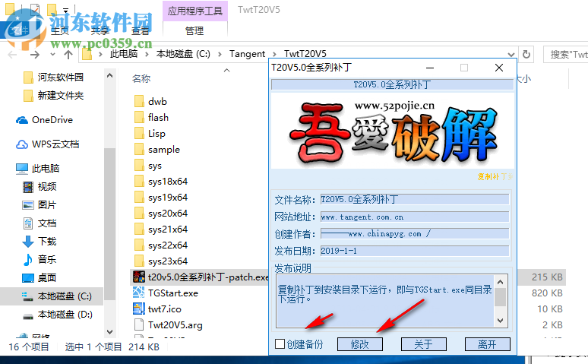Screen dimensions: 588x364
Task: Open the 共享 ribbon tab
Action: (x=100, y=30)
